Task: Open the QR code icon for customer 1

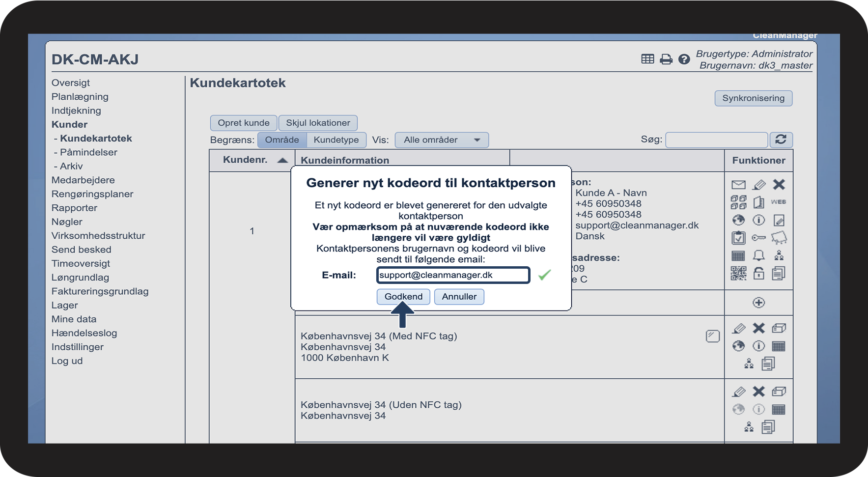Action: tap(738, 273)
